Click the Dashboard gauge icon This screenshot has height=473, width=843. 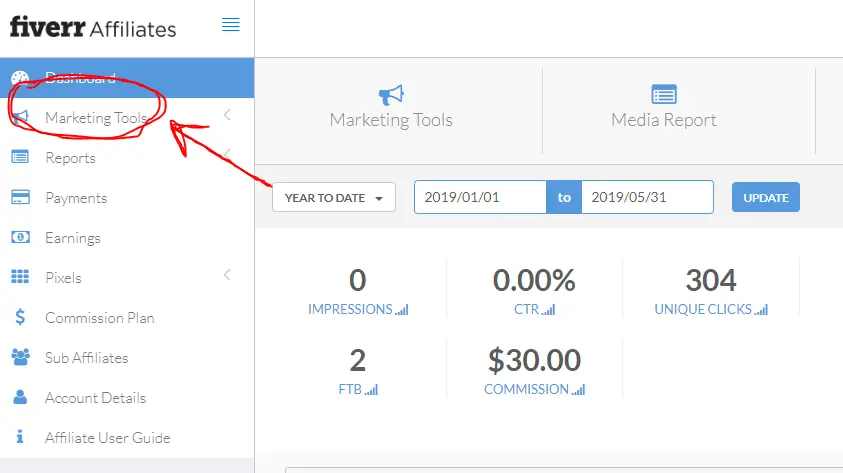(x=20, y=78)
